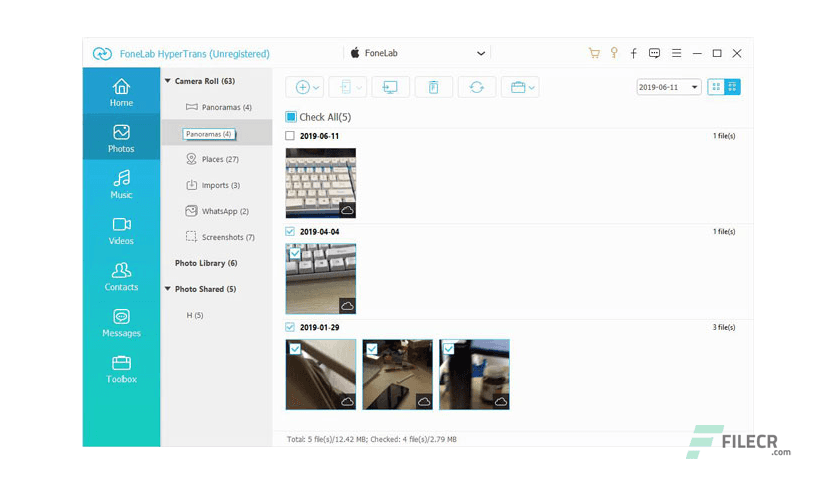836x484 pixels.
Task: Uncheck the 2019-01-29 date group checkbox
Action: point(290,327)
